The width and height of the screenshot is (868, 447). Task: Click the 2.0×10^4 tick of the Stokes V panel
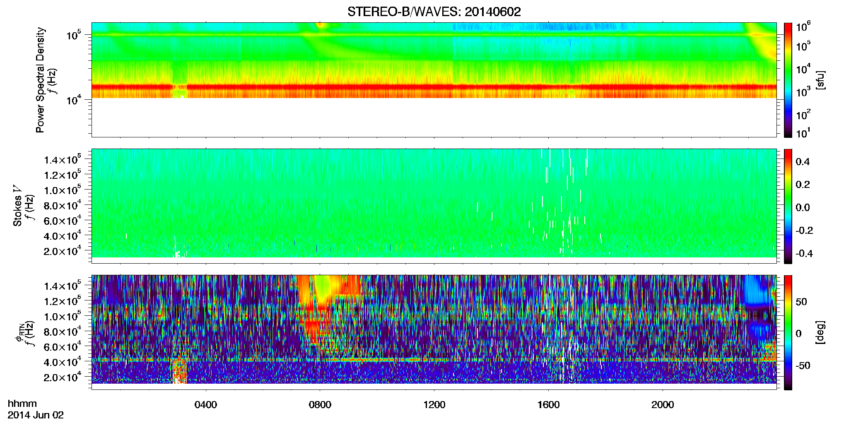pos(63,251)
